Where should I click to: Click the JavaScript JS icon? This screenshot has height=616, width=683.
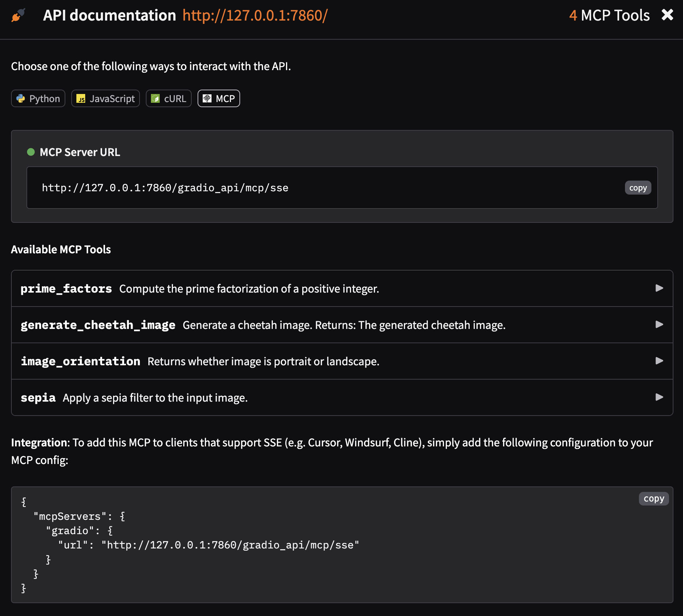81,99
